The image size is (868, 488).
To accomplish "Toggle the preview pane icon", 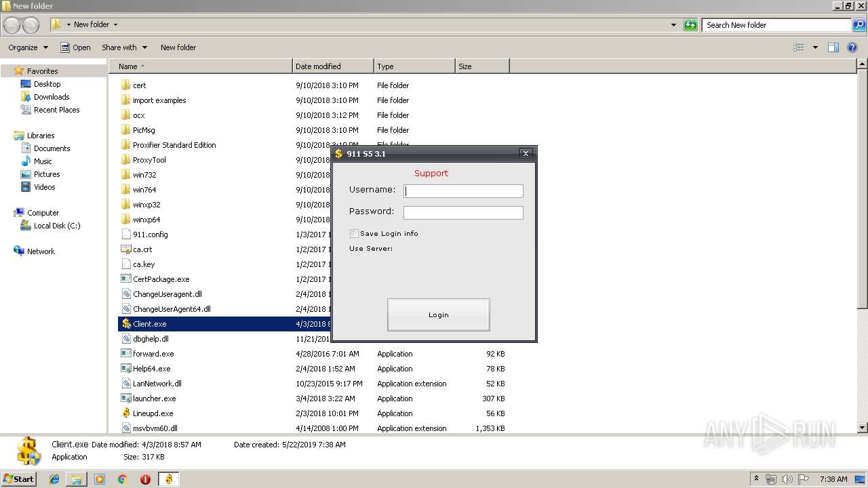I will tap(833, 47).
